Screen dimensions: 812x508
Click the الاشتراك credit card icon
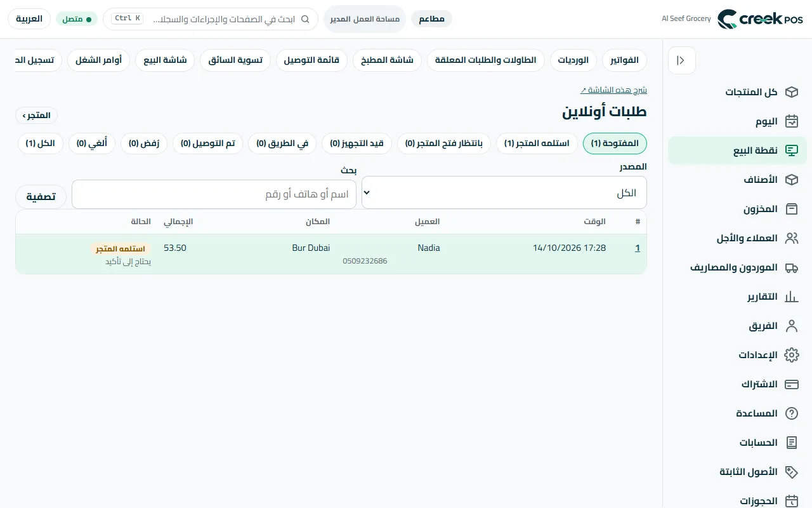click(791, 384)
